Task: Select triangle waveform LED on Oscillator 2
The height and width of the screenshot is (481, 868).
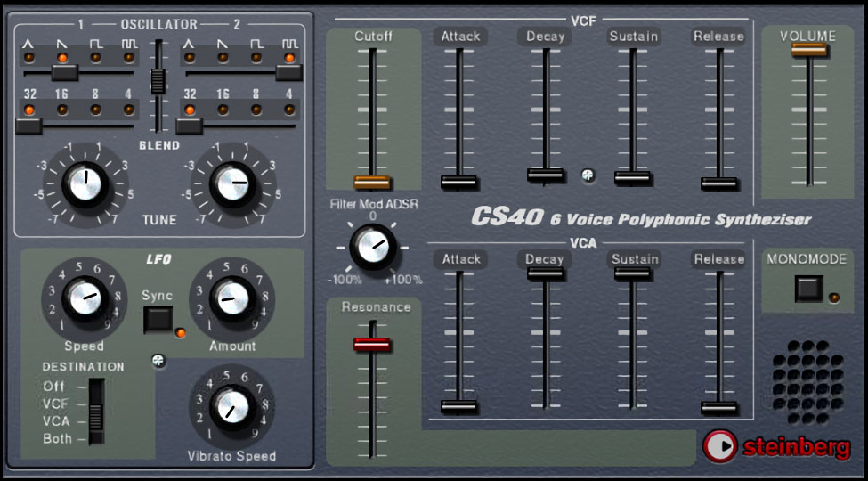Action: 190,58
